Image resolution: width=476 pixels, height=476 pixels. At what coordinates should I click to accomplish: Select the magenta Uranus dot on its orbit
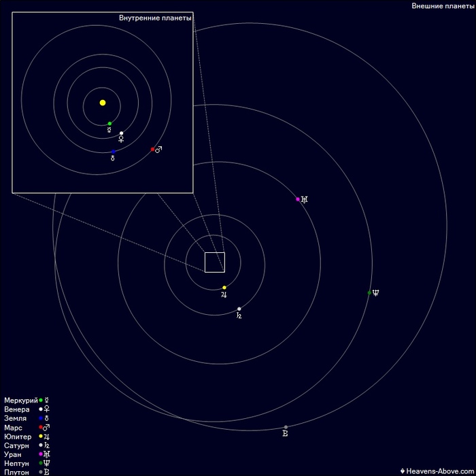[298, 199]
